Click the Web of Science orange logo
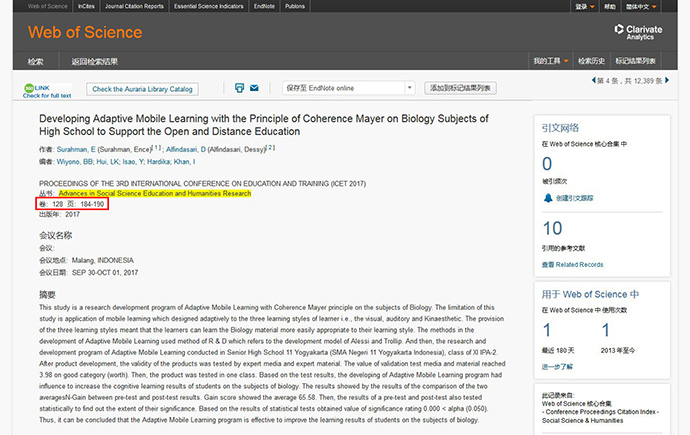Viewport: 690px width, 435px height. (x=85, y=32)
